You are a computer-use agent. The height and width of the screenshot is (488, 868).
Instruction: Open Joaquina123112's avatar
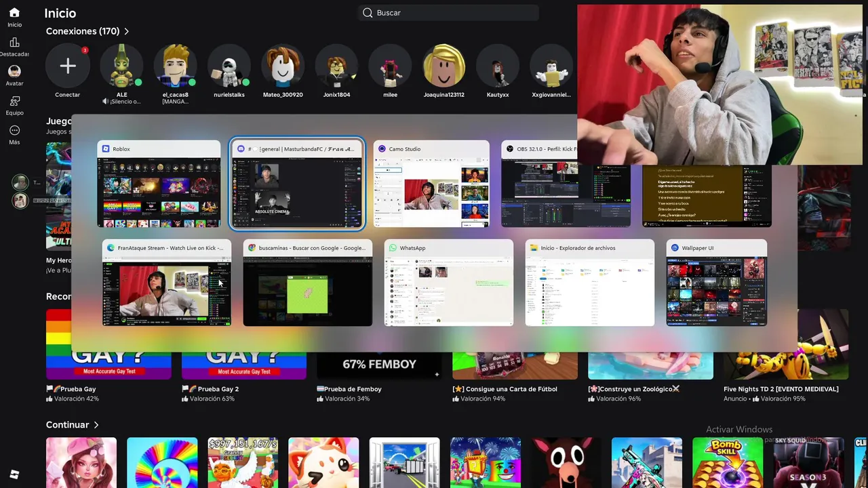point(444,66)
